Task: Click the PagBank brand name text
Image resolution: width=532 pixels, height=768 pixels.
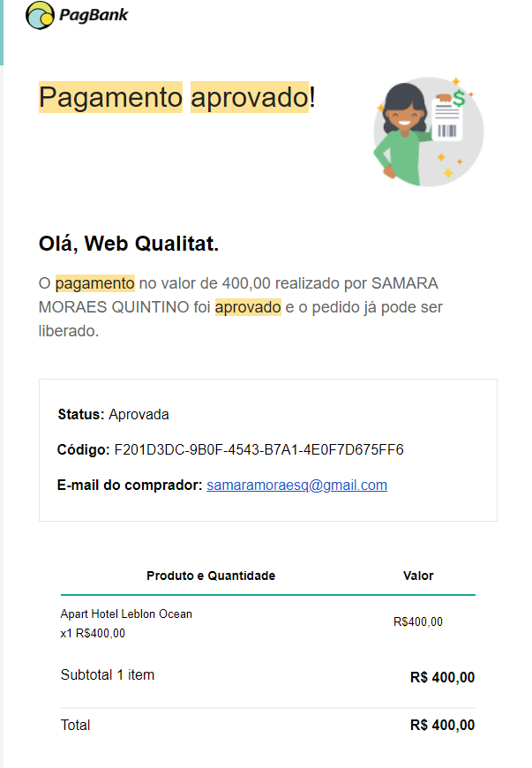Action: 94,15
